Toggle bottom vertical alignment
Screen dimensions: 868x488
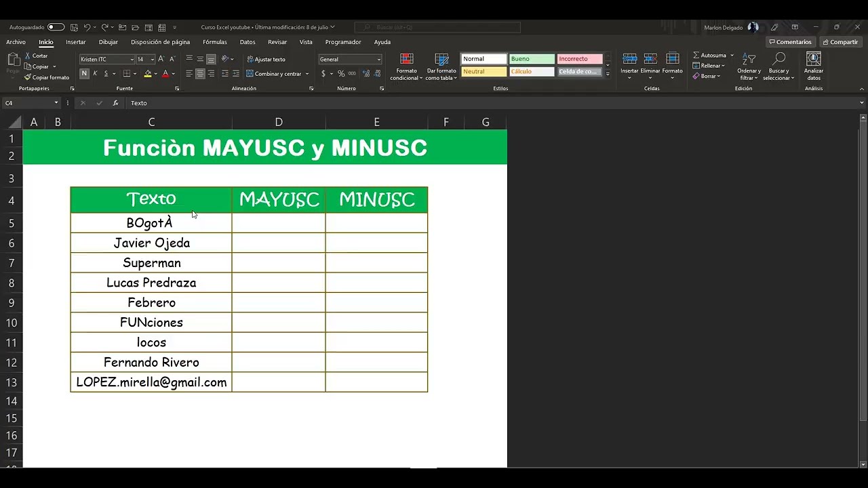coord(211,59)
